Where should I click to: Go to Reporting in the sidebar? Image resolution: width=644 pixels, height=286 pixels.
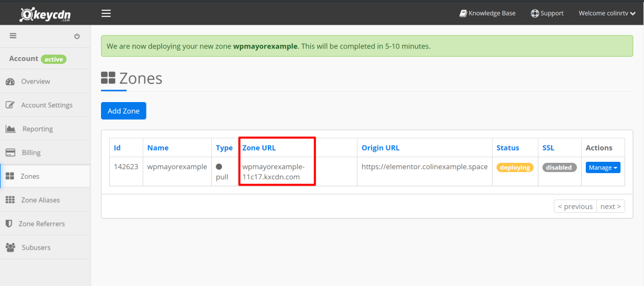point(45,129)
